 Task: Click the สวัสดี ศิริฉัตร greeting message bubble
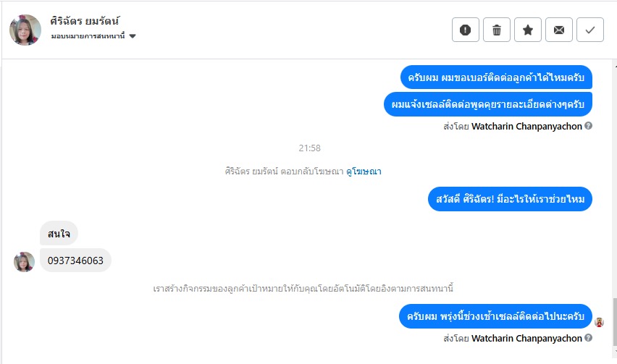pyautogui.click(x=511, y=198)
